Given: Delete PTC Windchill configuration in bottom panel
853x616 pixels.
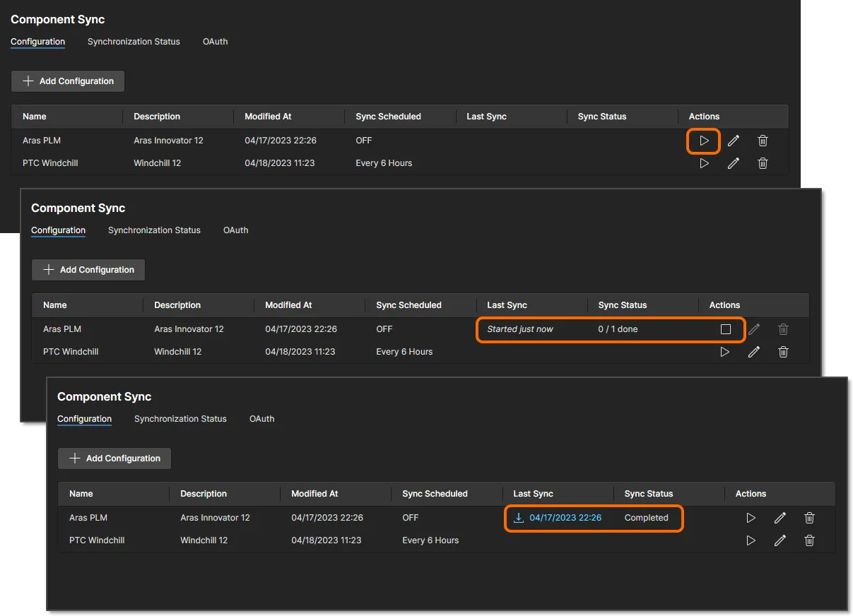Looking at the screenshot, I should click(x=809, y=540).
